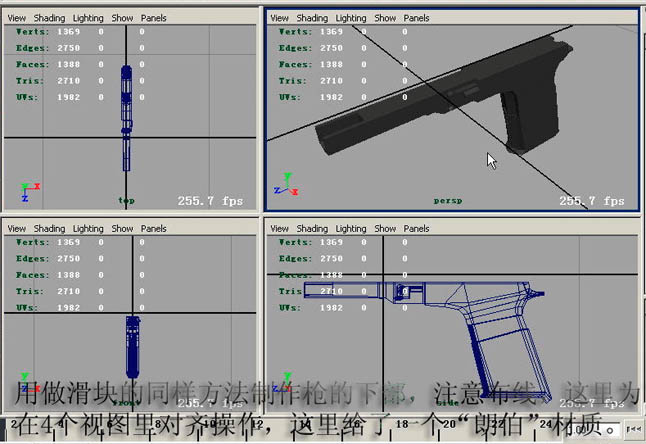Open the Lighting menu in the side panel
The image size is (646, 444).
[351, 229]
